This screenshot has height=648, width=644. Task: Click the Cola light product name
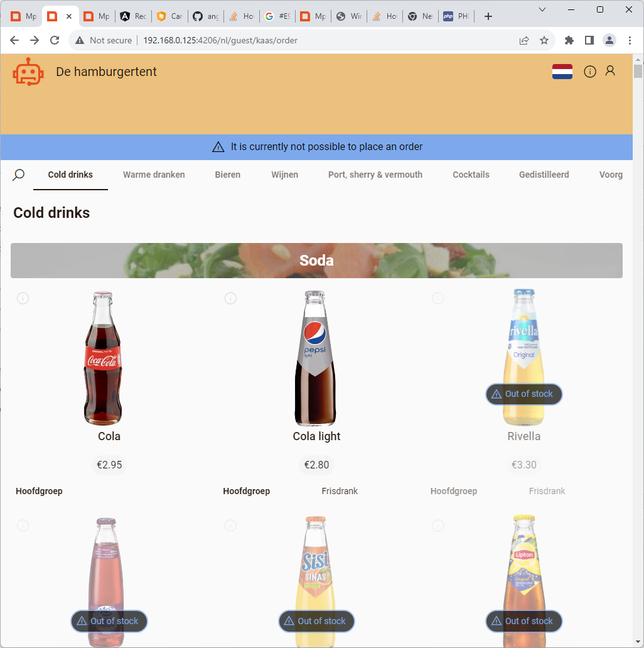pos(316,436)
